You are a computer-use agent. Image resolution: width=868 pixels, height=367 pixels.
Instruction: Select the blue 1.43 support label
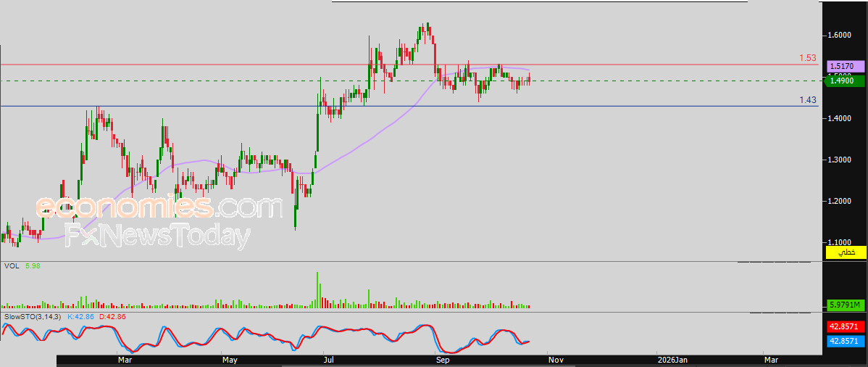click(807, 100)
